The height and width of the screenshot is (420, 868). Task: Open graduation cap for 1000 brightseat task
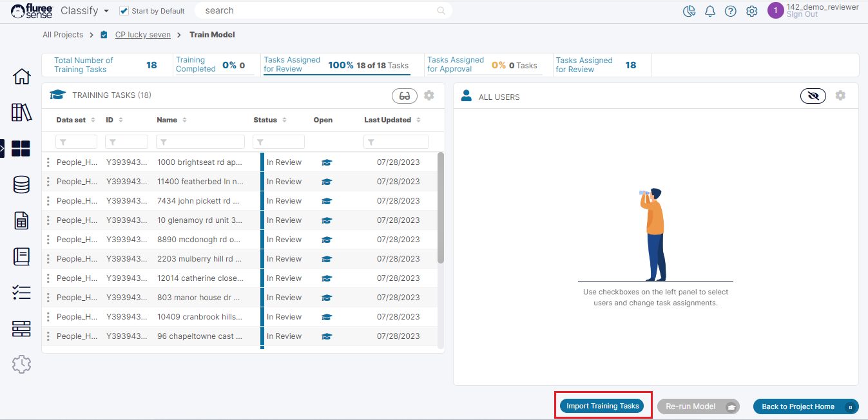click(327, 162)
